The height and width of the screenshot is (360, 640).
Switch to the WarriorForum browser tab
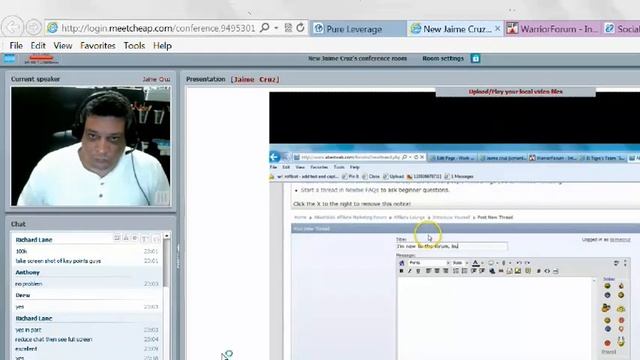(552, 29)
